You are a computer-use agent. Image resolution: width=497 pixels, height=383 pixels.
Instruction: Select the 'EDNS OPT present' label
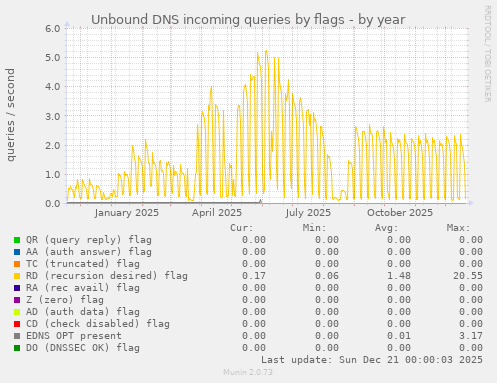point(74,336)
